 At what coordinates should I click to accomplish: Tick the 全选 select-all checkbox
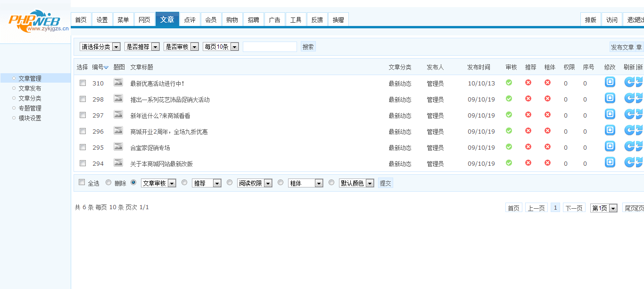82,182
